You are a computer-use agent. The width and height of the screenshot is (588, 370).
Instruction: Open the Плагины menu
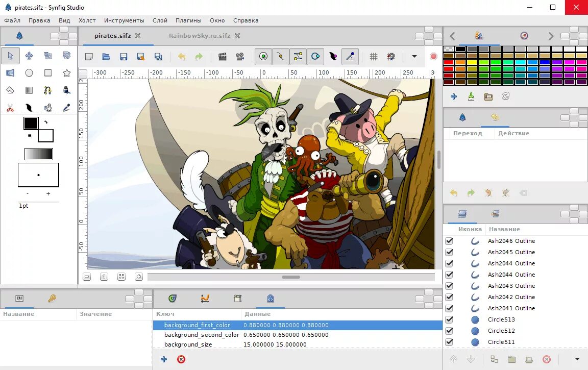click(x=188, y=20)
